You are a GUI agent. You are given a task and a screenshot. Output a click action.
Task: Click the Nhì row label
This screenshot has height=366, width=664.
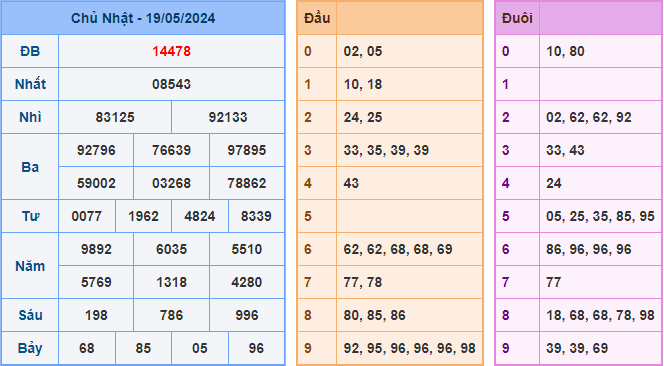click(30, 117)
